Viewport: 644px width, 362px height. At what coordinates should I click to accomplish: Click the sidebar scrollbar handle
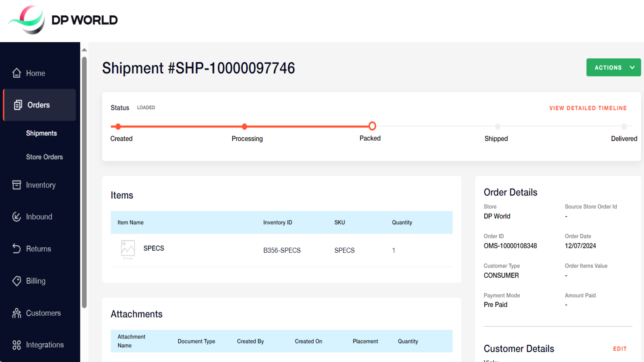85,181
